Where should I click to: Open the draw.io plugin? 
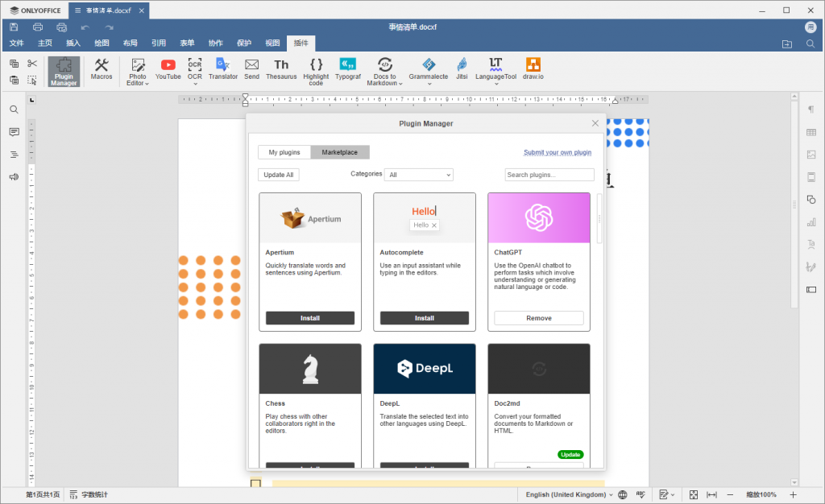533,68
